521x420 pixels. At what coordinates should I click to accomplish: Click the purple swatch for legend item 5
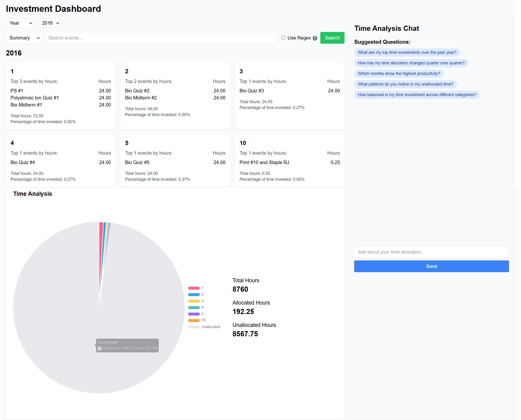coord(194,314)
